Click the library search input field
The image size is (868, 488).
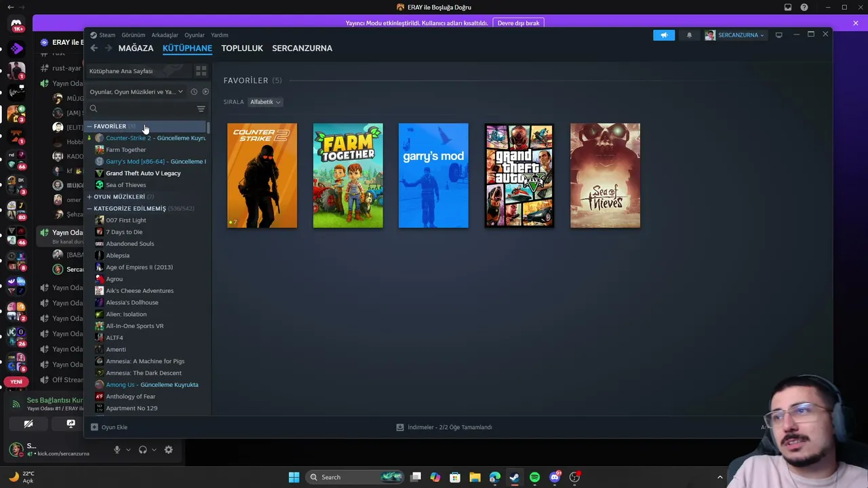tap(146, 108)
